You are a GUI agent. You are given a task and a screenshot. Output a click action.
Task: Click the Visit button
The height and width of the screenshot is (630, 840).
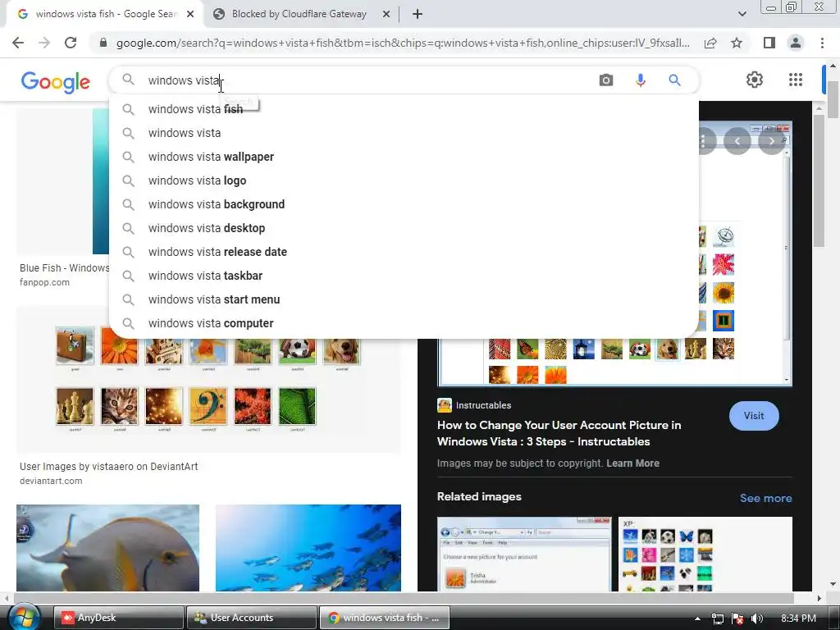pyautogui.click(x=754, y=416)
